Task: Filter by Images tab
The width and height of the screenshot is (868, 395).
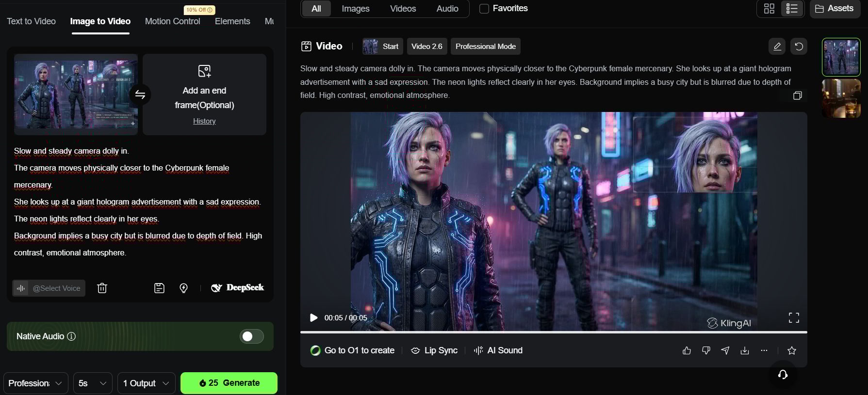Action: (x=356, y=9)
